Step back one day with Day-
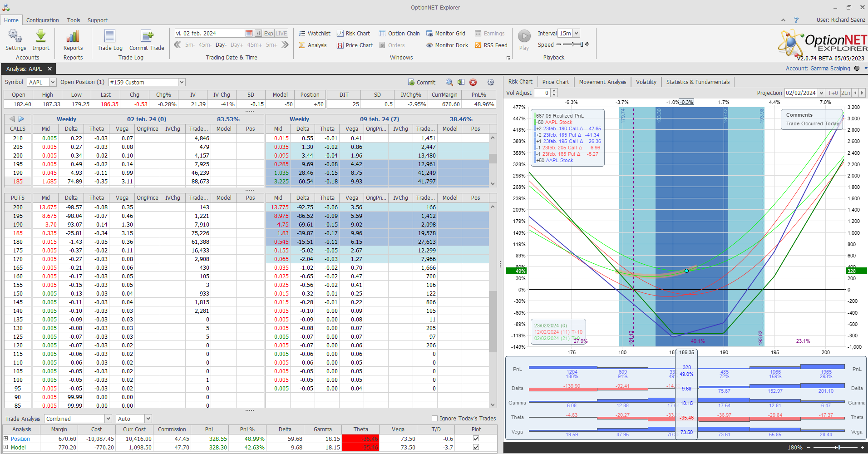Screen dimensions: 868x454 pyautogui.click(x=221, y=45)
